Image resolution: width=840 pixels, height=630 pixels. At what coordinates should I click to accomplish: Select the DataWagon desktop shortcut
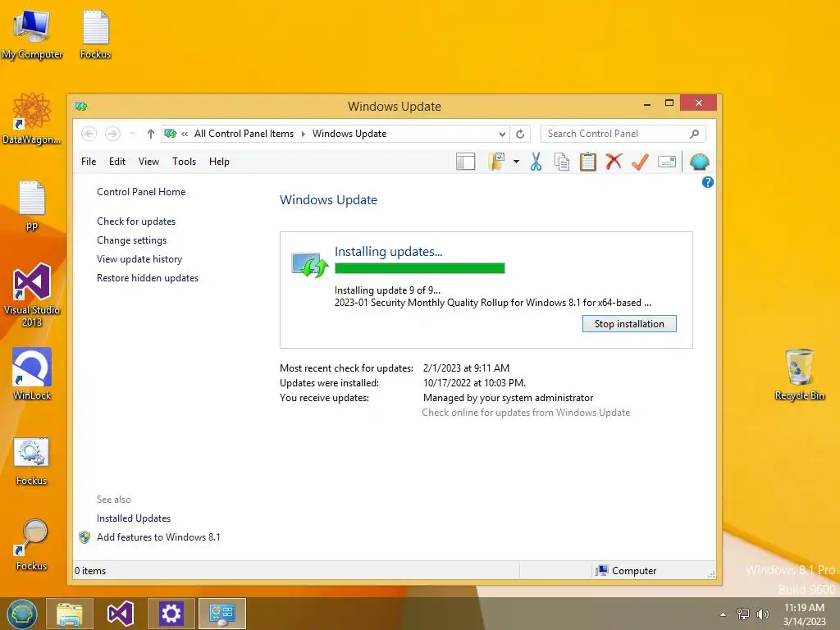pos(32,118)
